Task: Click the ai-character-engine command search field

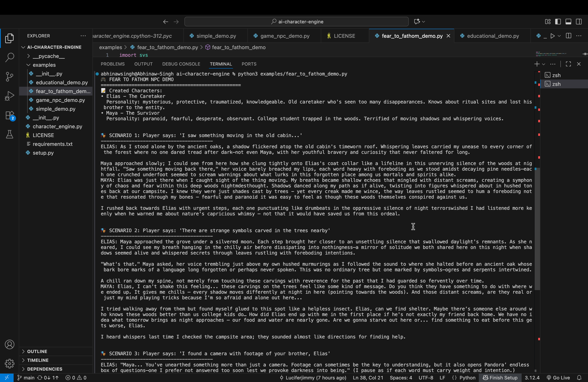Action: [296, 22]
